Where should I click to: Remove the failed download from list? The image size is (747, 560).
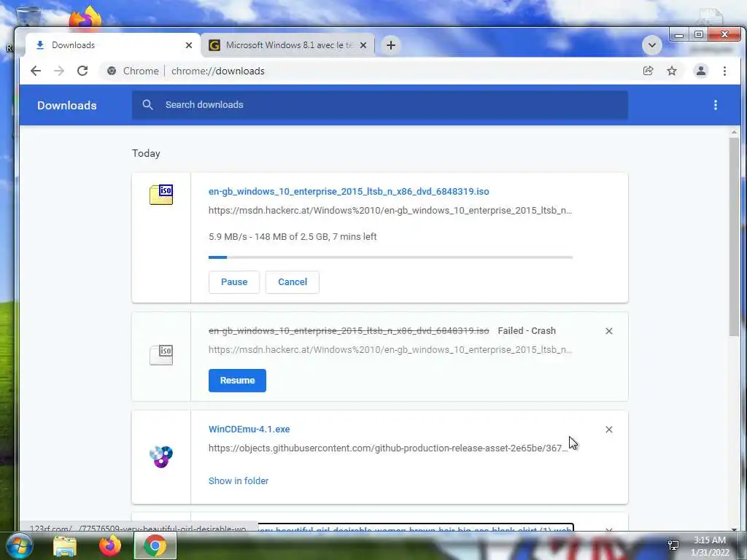pyautogui.click(x=609, y=331)
